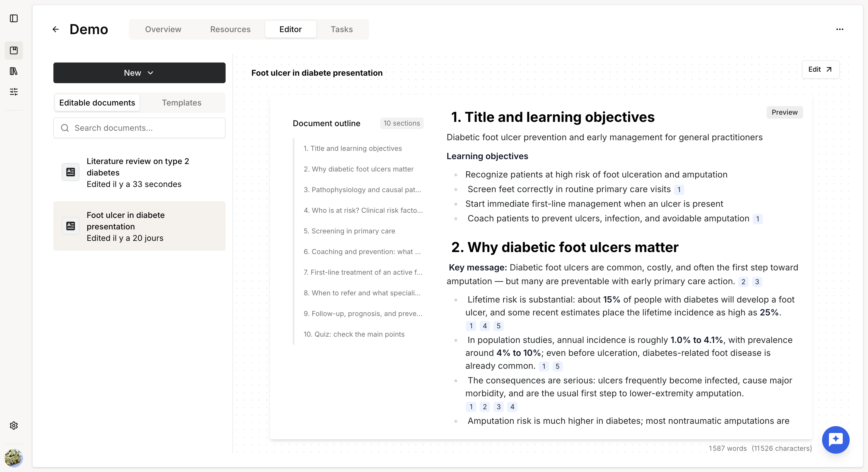Click the back arrow next to Demo
868x472 pixels.
56,29
